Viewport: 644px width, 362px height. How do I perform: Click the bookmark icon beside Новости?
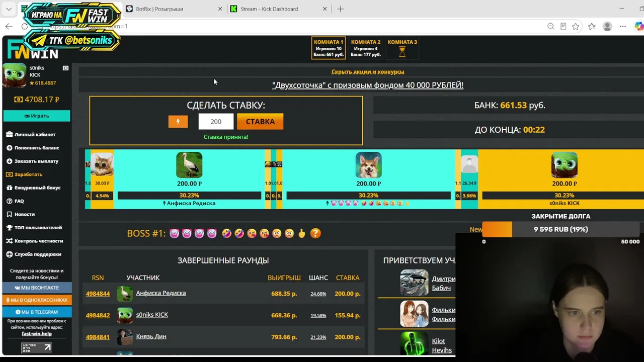pyautogui.click(x=10, y=215)
